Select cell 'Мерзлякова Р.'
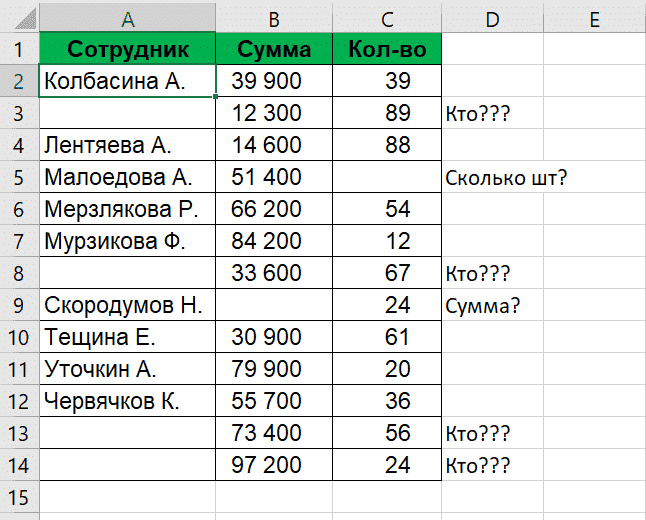This screenshot has width=646, height=520. point(128,209)
